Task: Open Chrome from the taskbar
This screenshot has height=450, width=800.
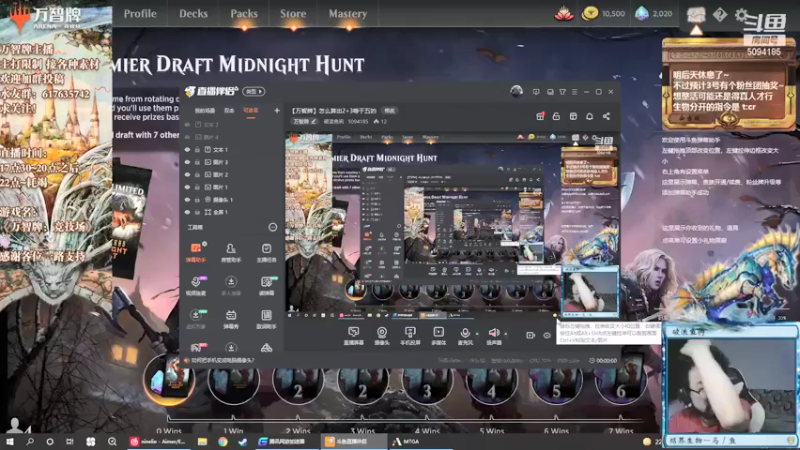Action: [x=223, y=441]
